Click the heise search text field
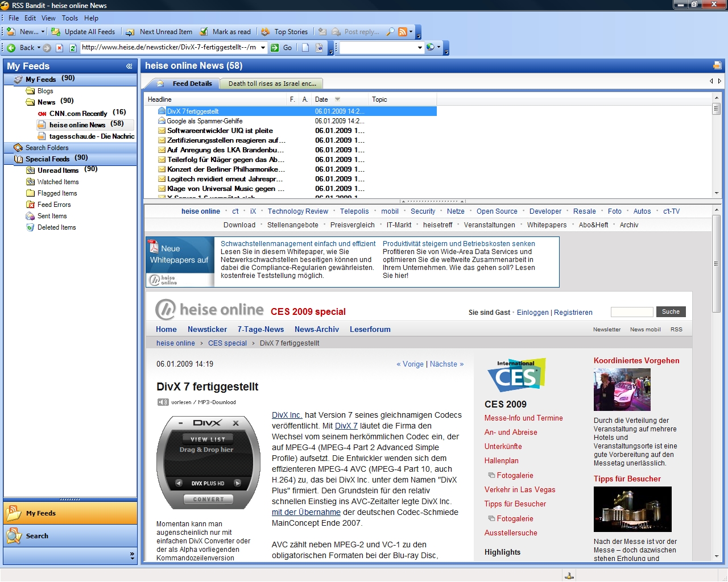 tap(632, 312)
